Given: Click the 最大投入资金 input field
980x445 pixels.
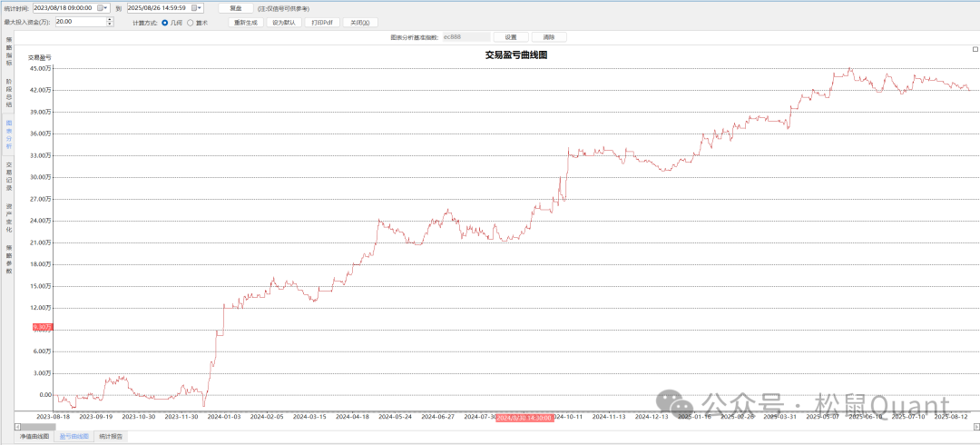Looking at the screenshot, I should 73,21.
